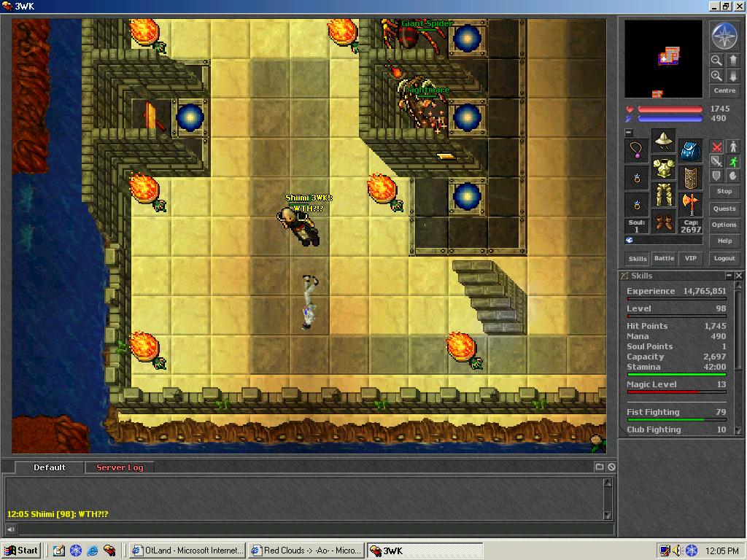The height and width of the screenshot is (560, 747).
Task: Toggle secure mode hand icon
Action: [x=732, y=176]
